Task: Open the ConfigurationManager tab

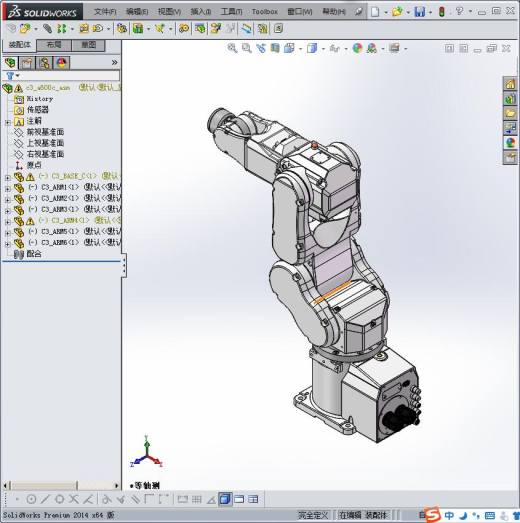Action: pos(44,63)
